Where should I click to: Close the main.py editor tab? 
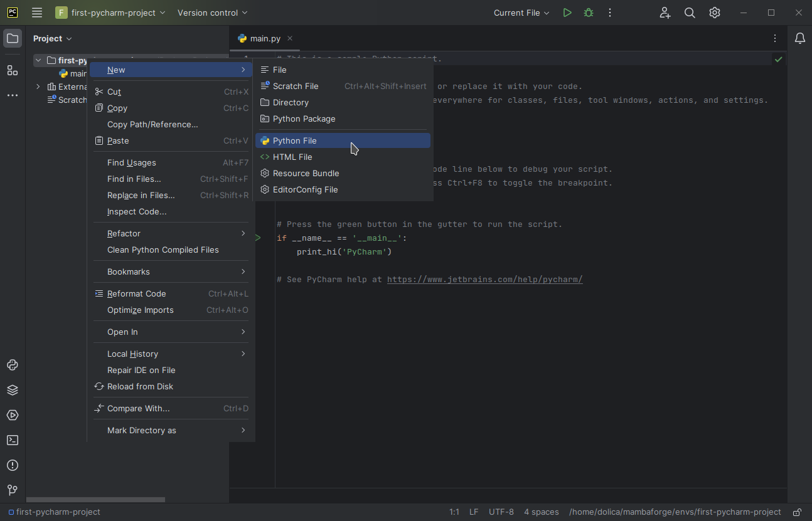(x=290, y=38)
